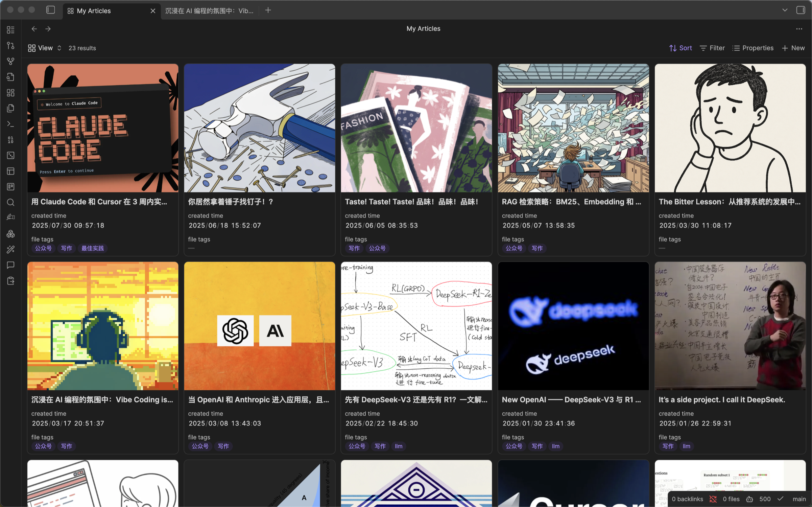Click the 写作 tag on Vibe Coding card

[66, 446]
